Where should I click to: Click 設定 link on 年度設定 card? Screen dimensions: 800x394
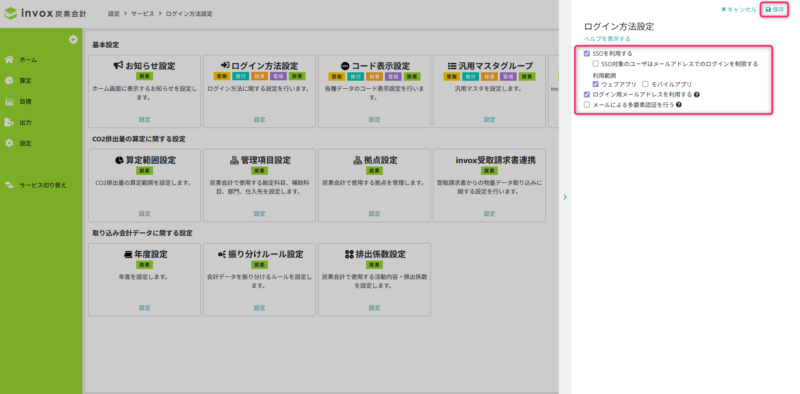[144, 308]
